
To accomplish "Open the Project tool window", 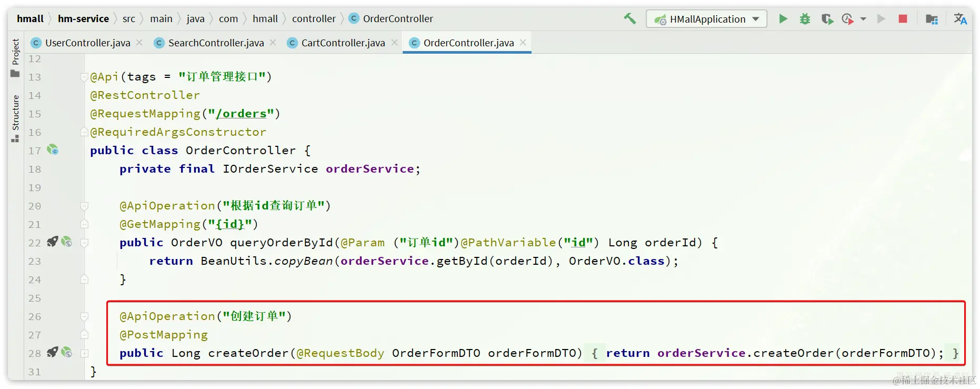I will [15, 58].
